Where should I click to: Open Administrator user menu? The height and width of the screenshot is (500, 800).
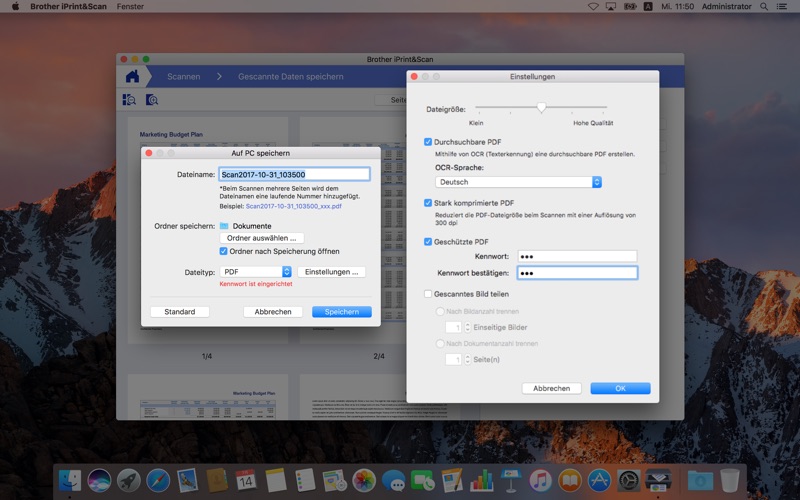tap(727, 6)
